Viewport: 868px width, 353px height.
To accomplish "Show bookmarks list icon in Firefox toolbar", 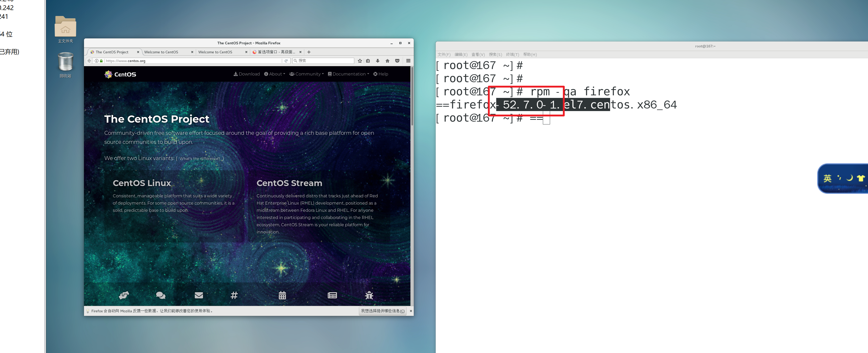I will [368, 61].
